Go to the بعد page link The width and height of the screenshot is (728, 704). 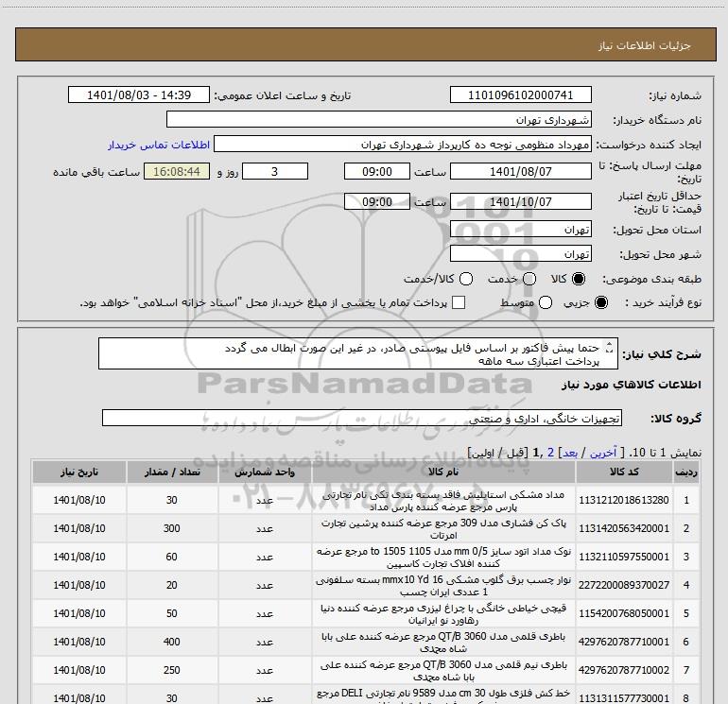(x=570, y=453)
